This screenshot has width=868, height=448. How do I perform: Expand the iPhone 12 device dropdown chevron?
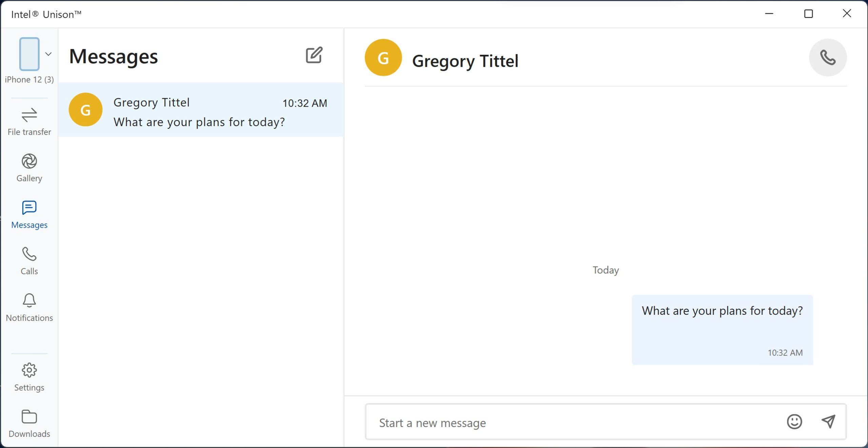pos(49,54)
